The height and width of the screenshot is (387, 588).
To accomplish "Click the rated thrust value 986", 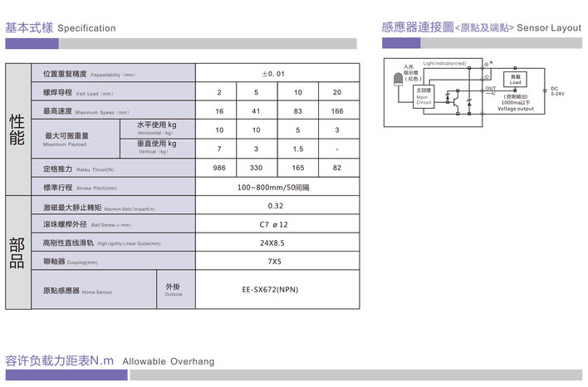I will (219, 168).
